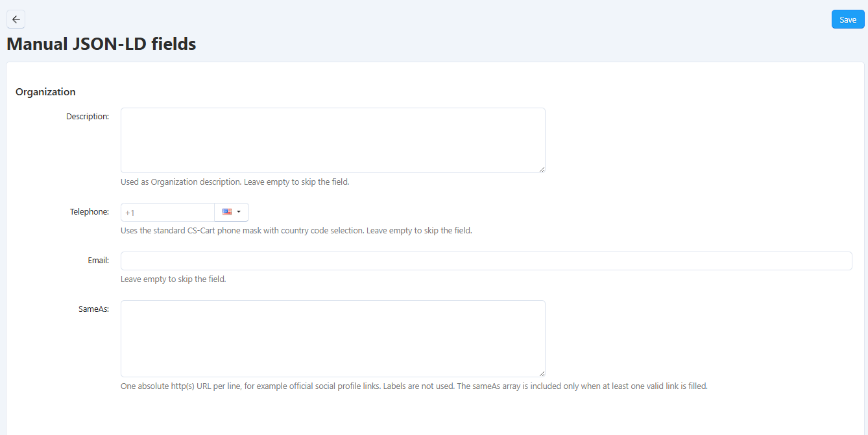Click the "Email:" field label
This screenshot has width=868, height=435.
click(98, 261)
